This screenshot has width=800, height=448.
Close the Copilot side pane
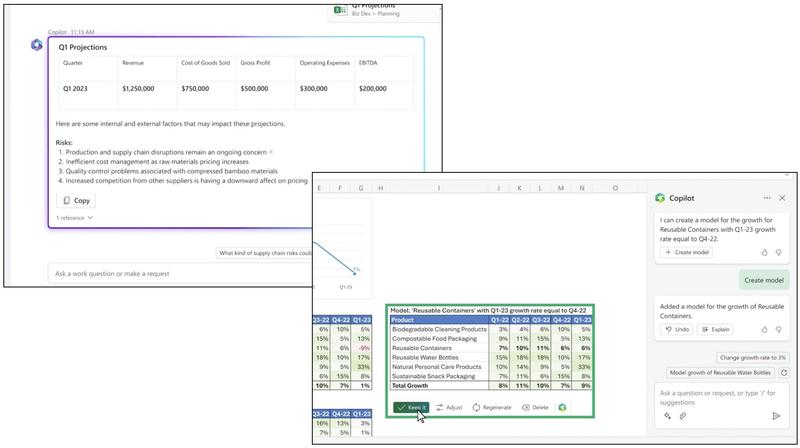click(x=782, y=197)
